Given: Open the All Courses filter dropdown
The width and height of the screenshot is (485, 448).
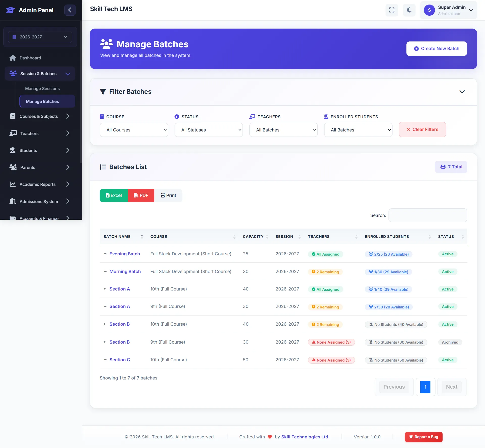Looking at the screenshot, I should coord(134,130).
